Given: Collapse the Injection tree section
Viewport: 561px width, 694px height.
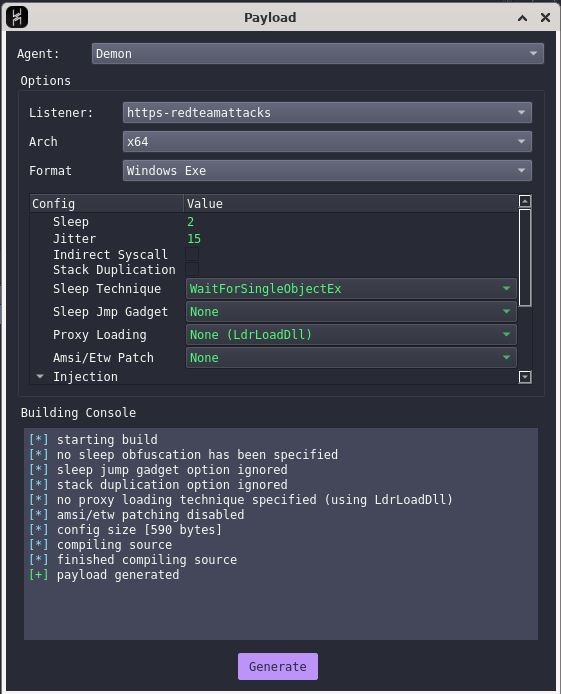Looking at the screenshot, I should click(40, 377).
